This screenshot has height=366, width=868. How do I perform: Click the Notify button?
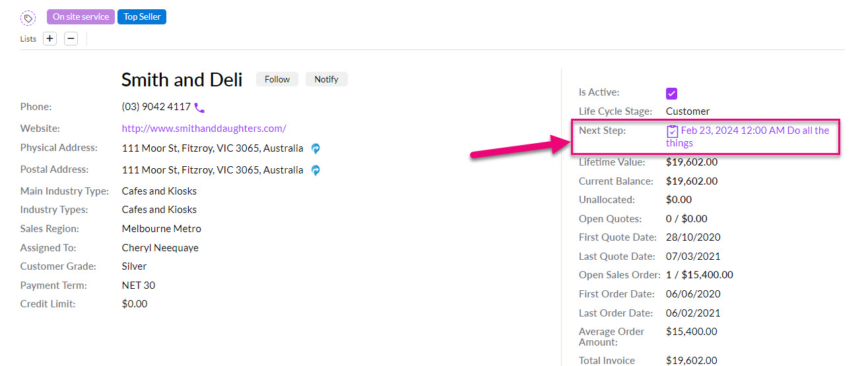click(x=326, y=79)
